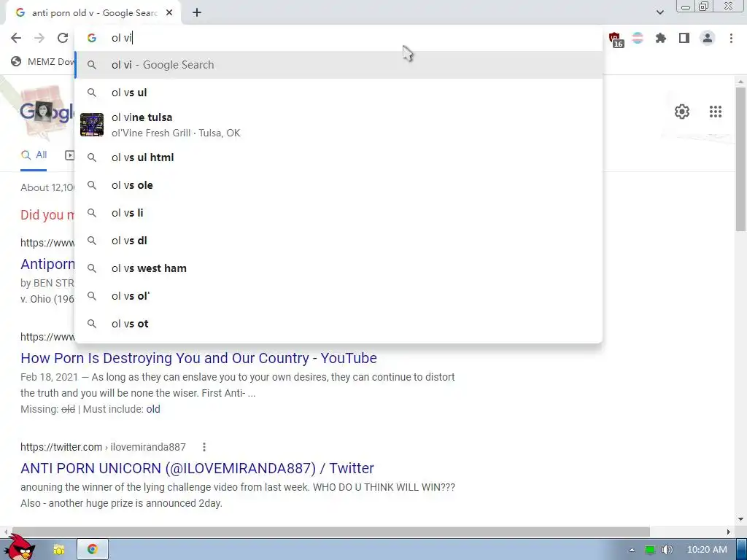This screenshot has width=747, height=560.
Task: Click the scroll-down arrow of vertical scrollbar
Action: pyautogui.click(x=740, y=519)
